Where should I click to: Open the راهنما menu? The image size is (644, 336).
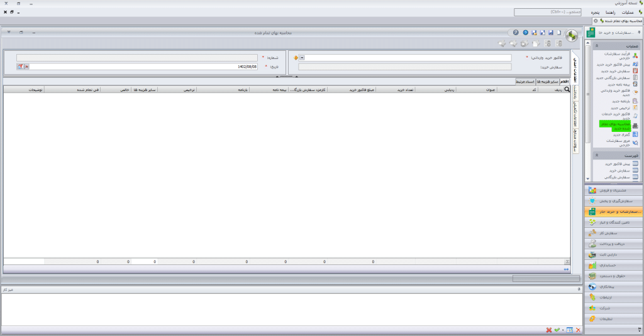point(610,13)
